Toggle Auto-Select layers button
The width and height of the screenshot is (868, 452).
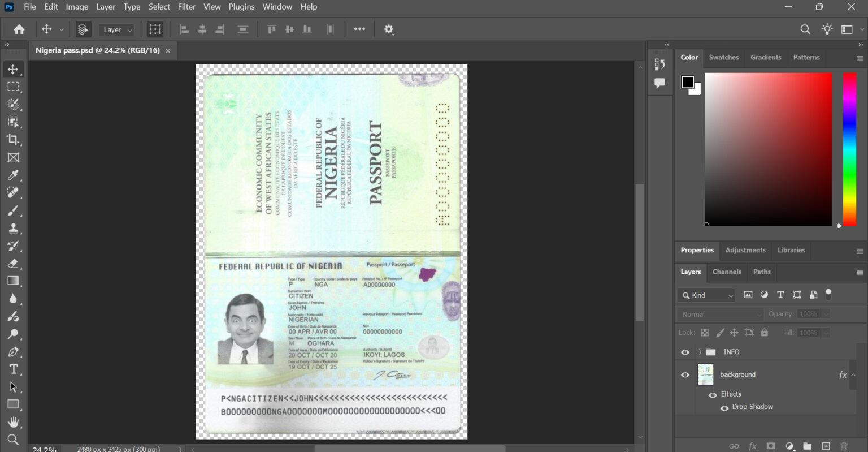[x=83, y=29]
